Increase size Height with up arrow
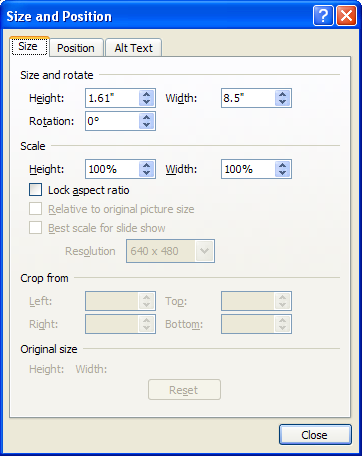 146,94
